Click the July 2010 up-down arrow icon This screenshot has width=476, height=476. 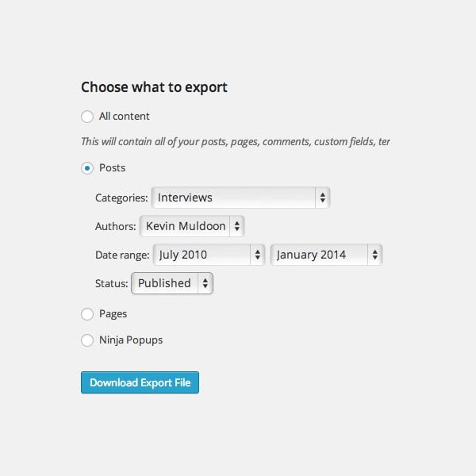pyautogui.click(x=257, y=255)
